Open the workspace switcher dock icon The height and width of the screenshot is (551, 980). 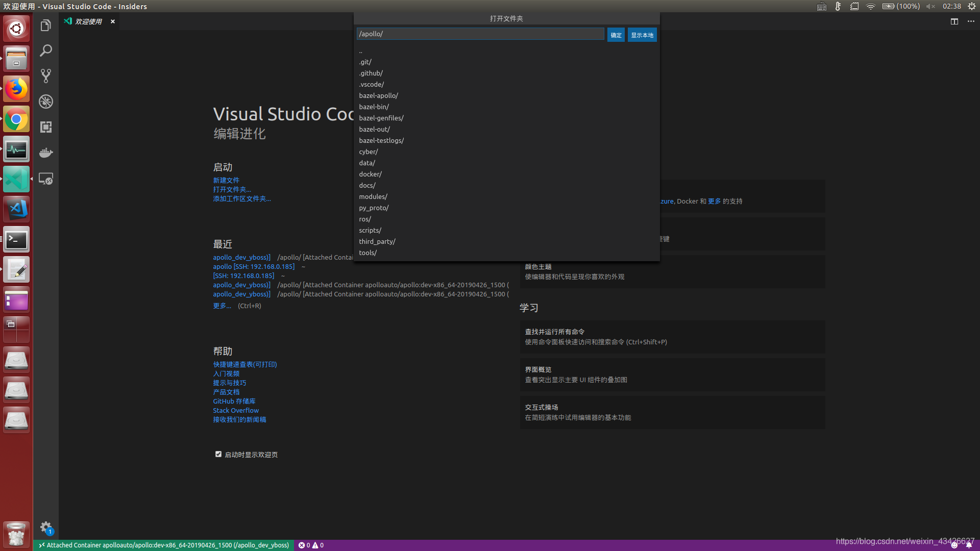pyautogui.click(x=16, y=330)
